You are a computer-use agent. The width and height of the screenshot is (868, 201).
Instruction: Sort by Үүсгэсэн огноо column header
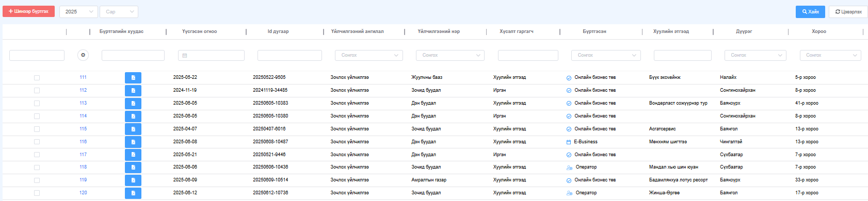[199, 31]
